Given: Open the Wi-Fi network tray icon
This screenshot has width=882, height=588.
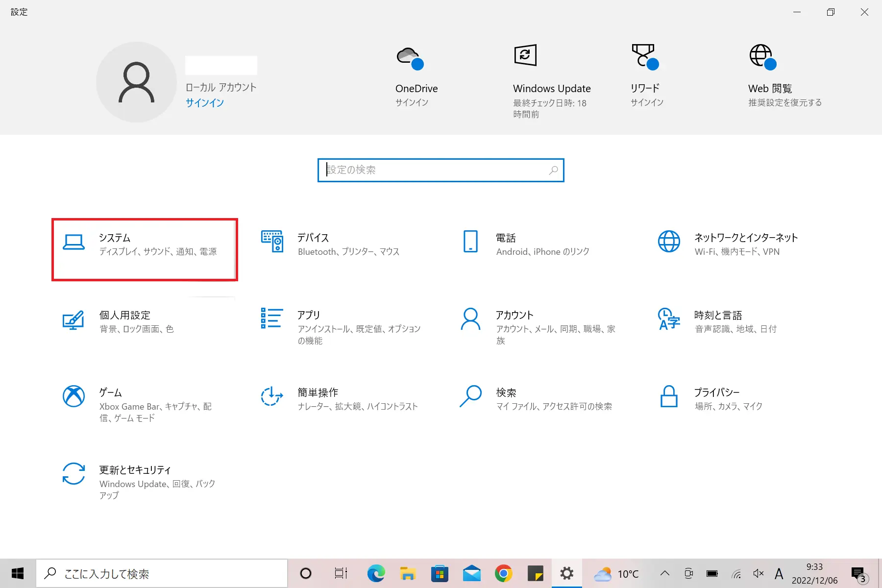Looking at the screenshot, I should coord(736,574).
